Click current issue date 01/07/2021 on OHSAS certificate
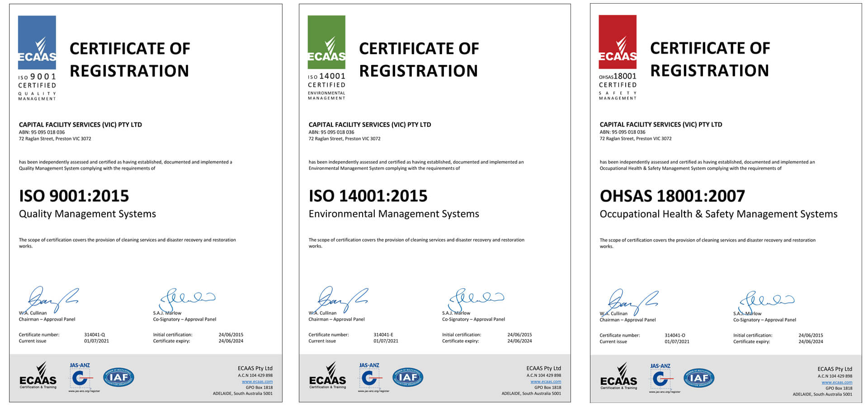Image resolution: width=868 pixels, height=407 pixels. tap(677, 342)
